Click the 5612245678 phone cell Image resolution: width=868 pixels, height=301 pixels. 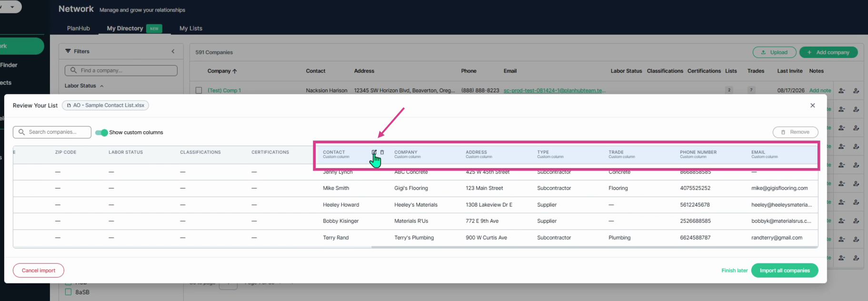(x=695, y=205)
